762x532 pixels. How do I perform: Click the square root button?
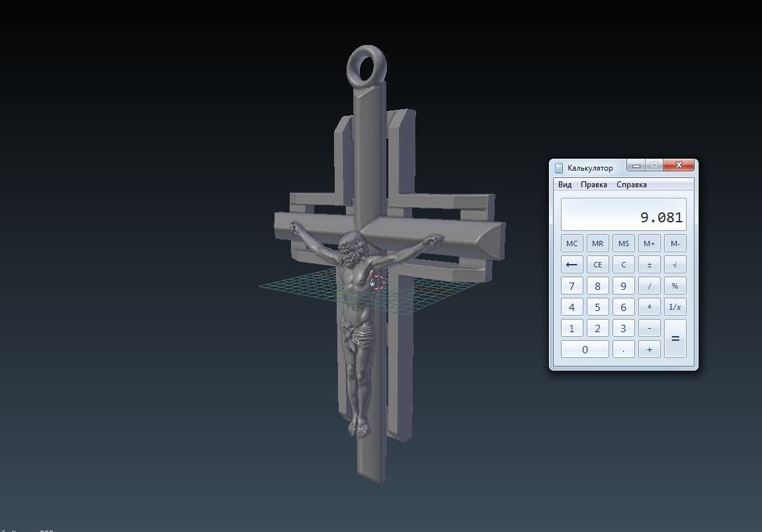tap(675, 265)
